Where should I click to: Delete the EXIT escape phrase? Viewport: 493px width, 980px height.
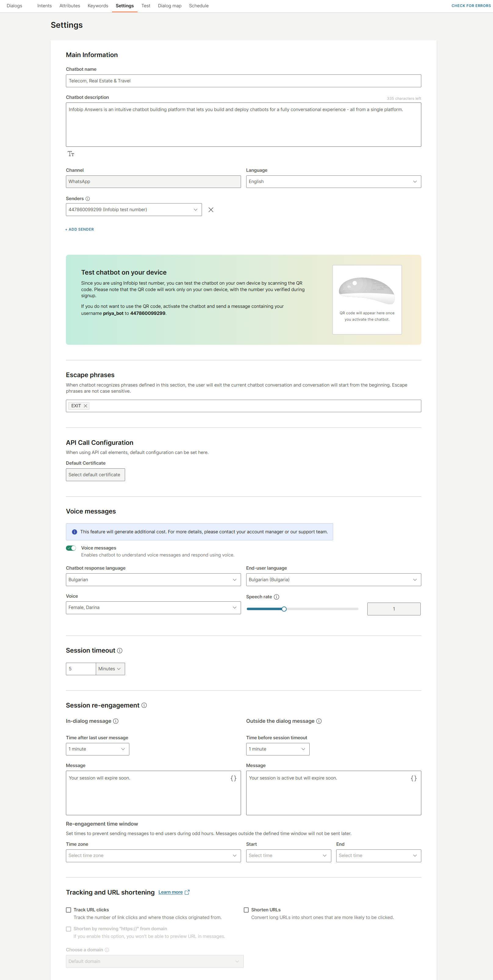tap(85, 405)
